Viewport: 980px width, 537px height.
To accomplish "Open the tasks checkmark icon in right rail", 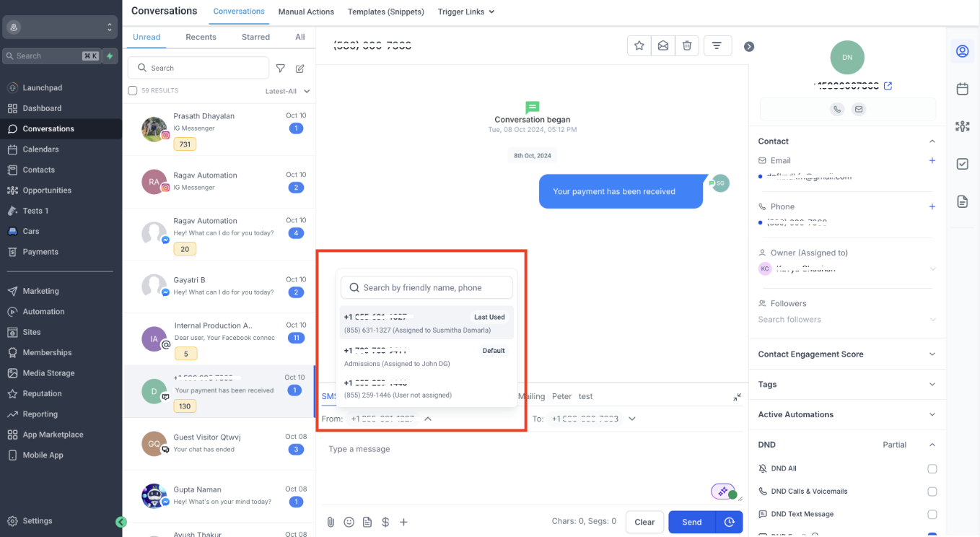I will coord(962,164).
